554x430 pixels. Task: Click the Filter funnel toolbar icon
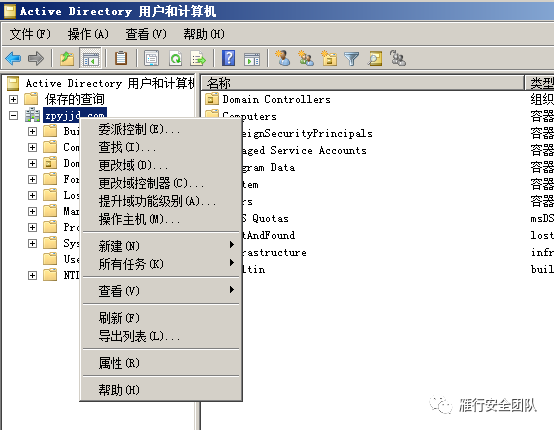(351, 59)
